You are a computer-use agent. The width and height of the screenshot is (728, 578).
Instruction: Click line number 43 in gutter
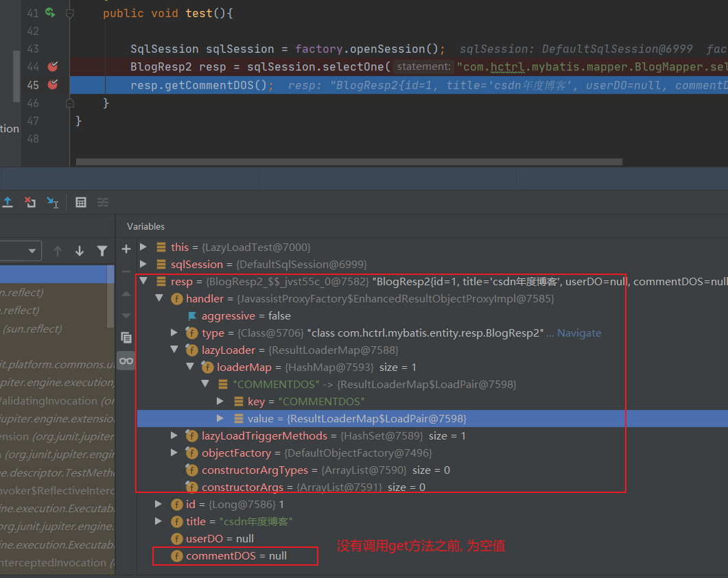coord(33,49)
